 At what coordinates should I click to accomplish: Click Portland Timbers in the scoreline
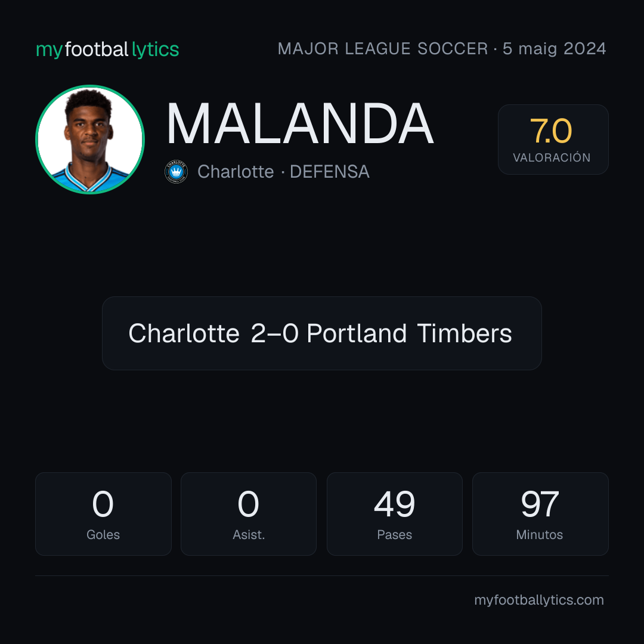pyautogui.click(x=410, y=333)
